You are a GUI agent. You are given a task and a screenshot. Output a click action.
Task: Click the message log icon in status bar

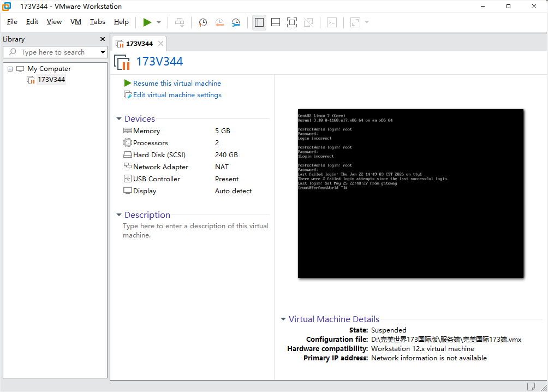coord(531,387)
